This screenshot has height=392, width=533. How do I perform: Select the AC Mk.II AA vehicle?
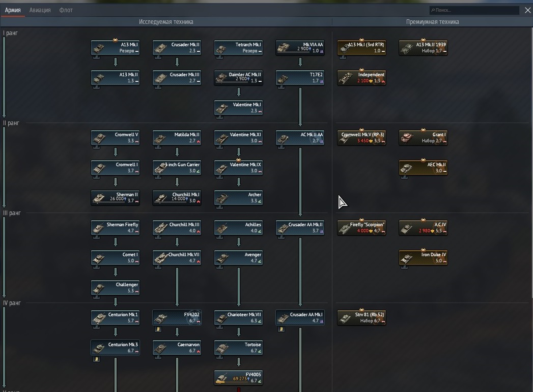coord(300,138)
